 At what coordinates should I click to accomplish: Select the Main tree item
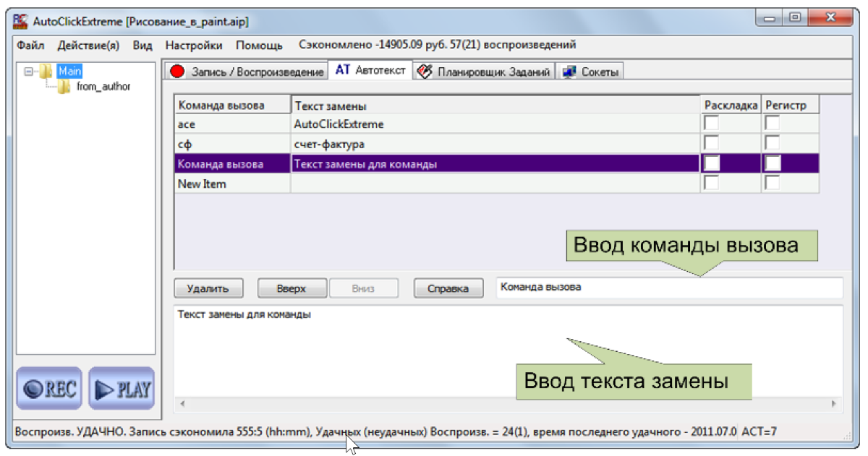pyautogui.click(x=69, y=71)
